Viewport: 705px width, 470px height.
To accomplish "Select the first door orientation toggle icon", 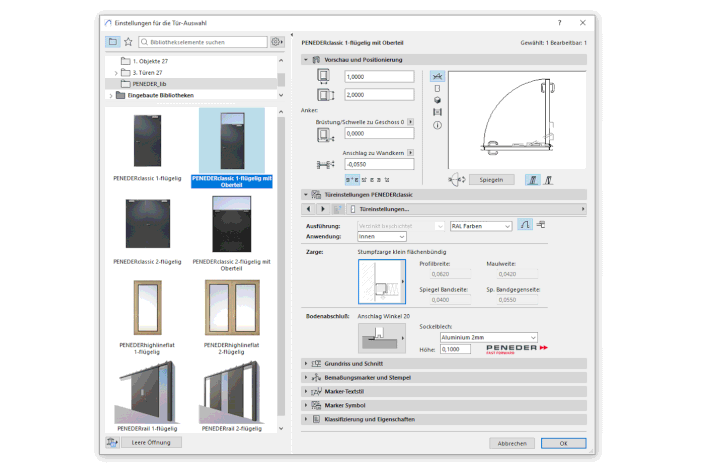I will (x=533, y=180).
